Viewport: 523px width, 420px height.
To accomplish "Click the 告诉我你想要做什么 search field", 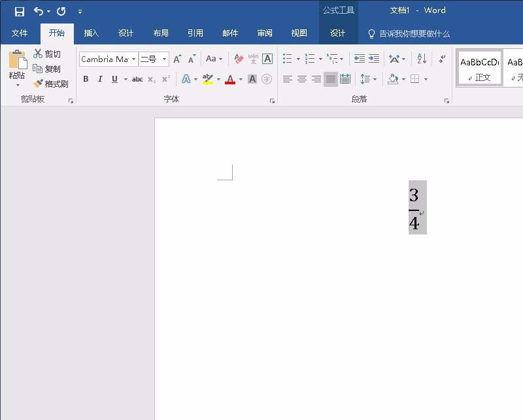I will pyautogui.click(x=414, y=33).
